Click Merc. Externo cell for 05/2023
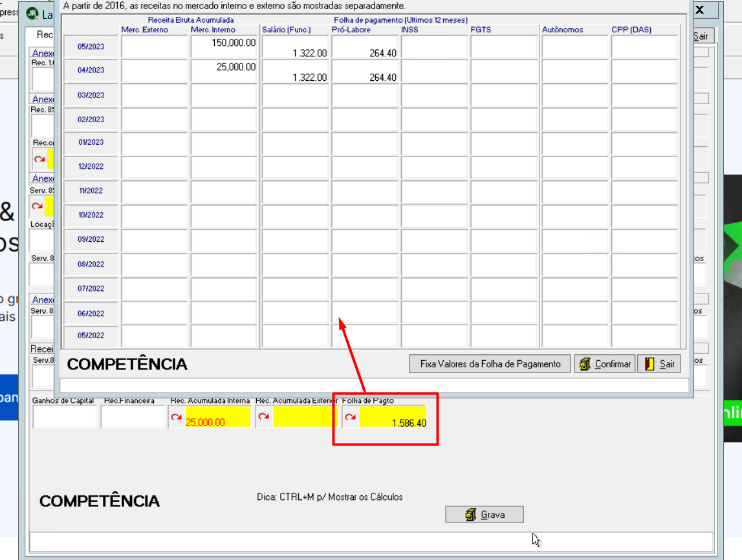742x560 pixels. tap(154, 47)
